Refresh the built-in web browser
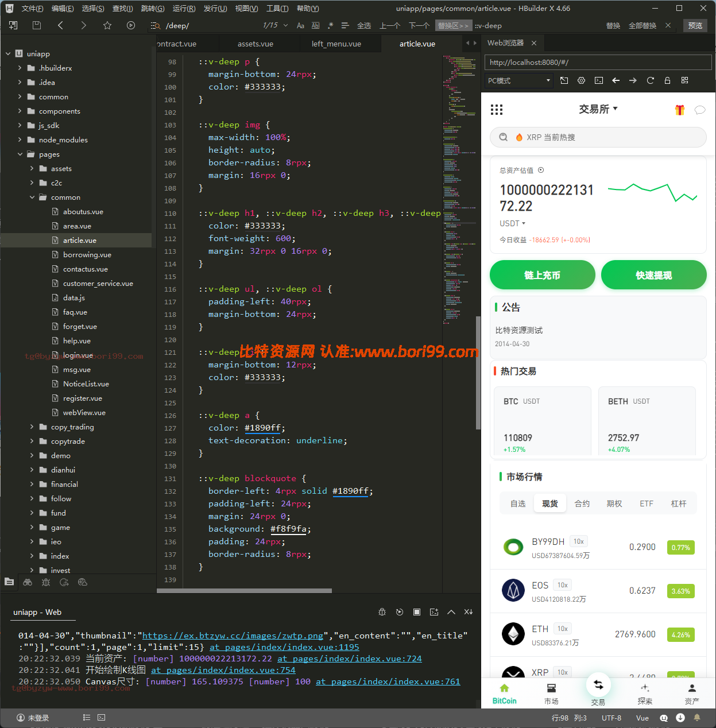The width and height of the screenshot is (716, 728). pyautogui.click(x=651, y=80)
